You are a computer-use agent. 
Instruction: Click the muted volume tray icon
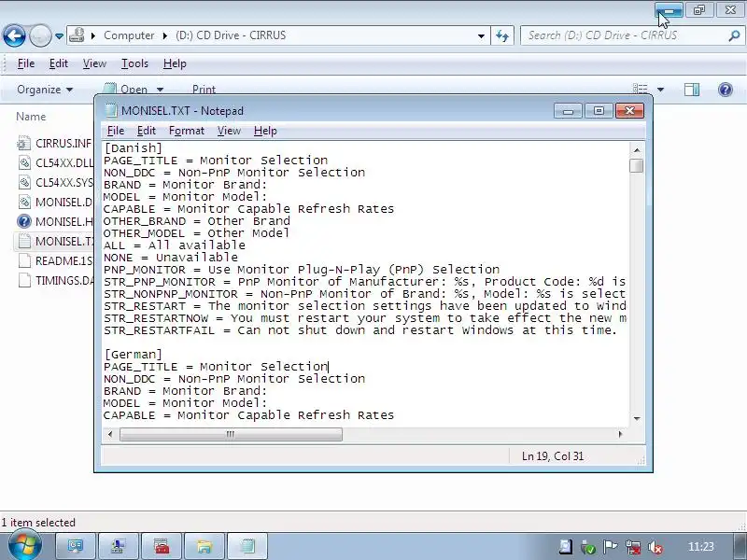pyautogui.click(x=655, y=547)
